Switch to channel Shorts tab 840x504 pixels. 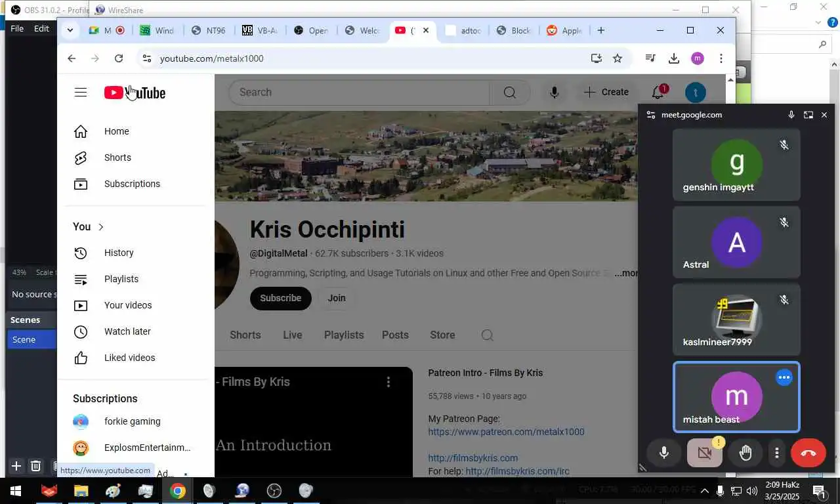coord(245,335)
